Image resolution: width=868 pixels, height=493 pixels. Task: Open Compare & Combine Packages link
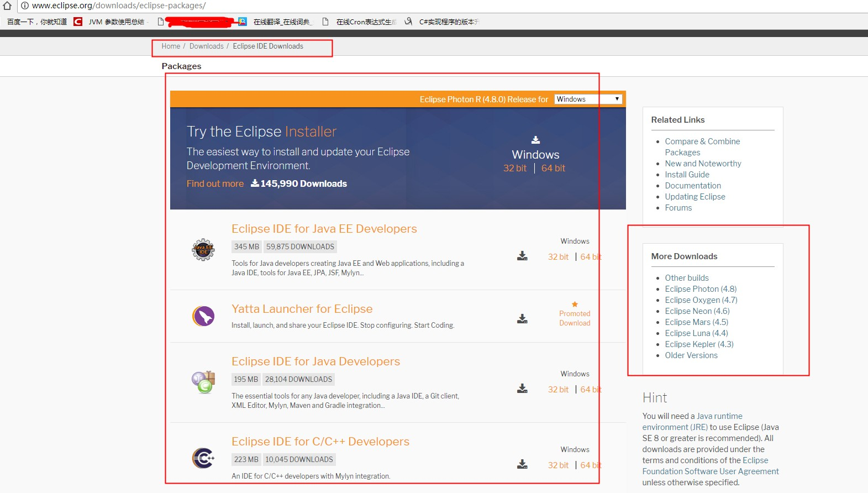click(x=702, y=147)
